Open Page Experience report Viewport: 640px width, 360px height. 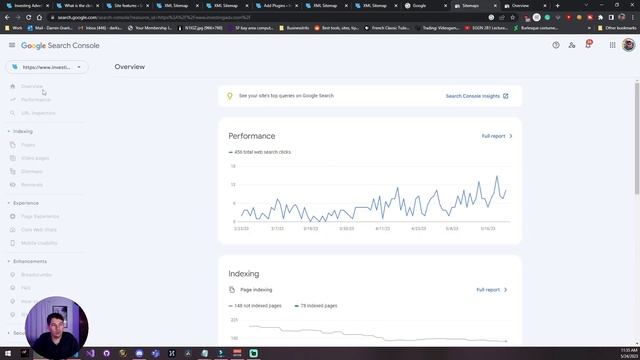pos(40,216)
